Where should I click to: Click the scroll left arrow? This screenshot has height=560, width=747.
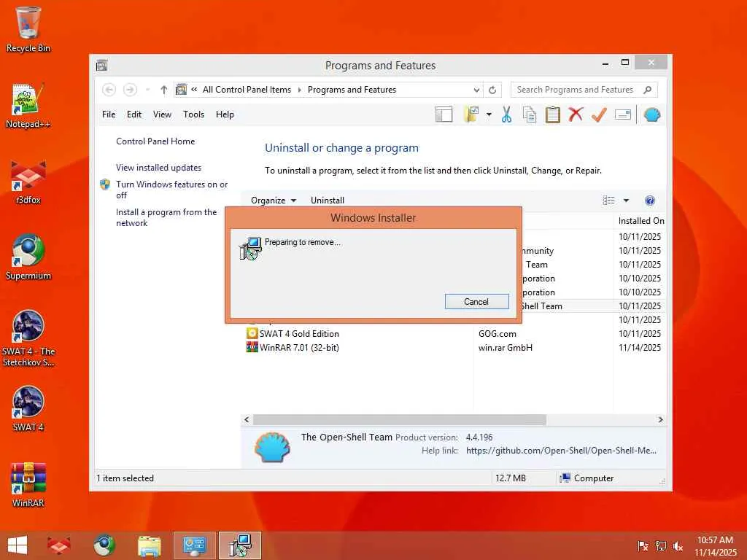pyautogui.click(x=247, y=419)
